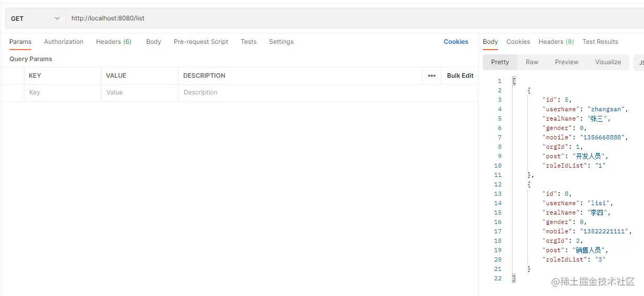The width and height of the screenshot is (644, 296).
Task: Open the response Cookies tab
Action: pyautogui.click(x=518, y=42)
